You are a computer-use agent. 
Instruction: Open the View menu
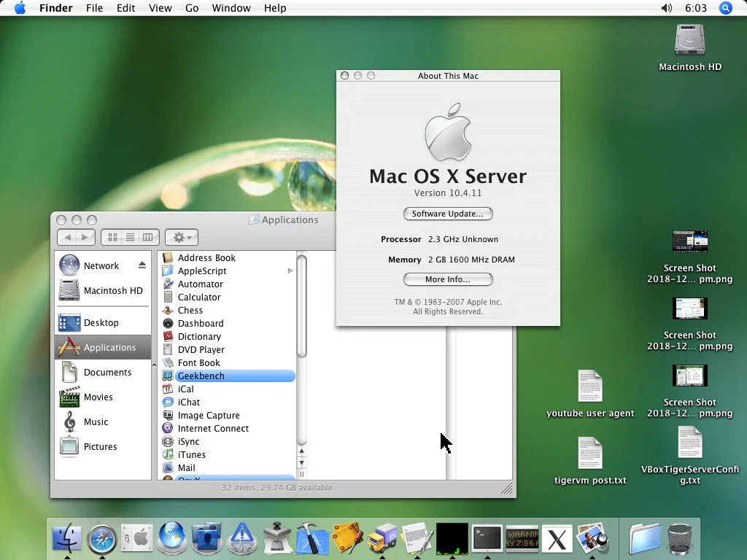click(160, 8)
